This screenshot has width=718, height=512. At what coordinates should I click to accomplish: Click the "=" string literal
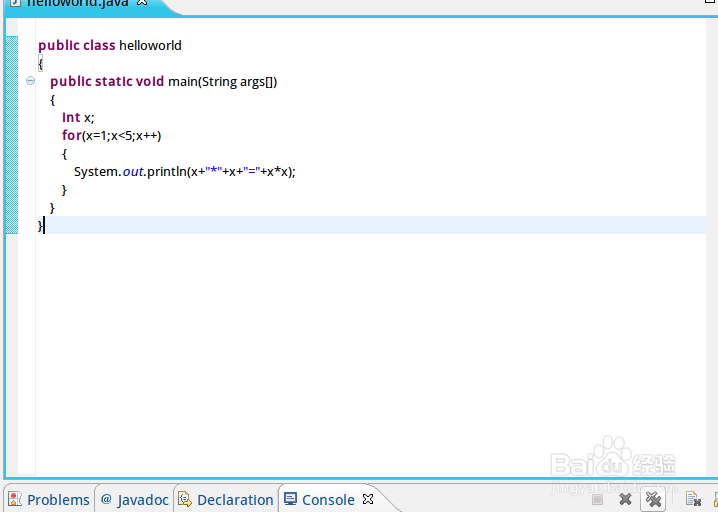click(252, 171)
